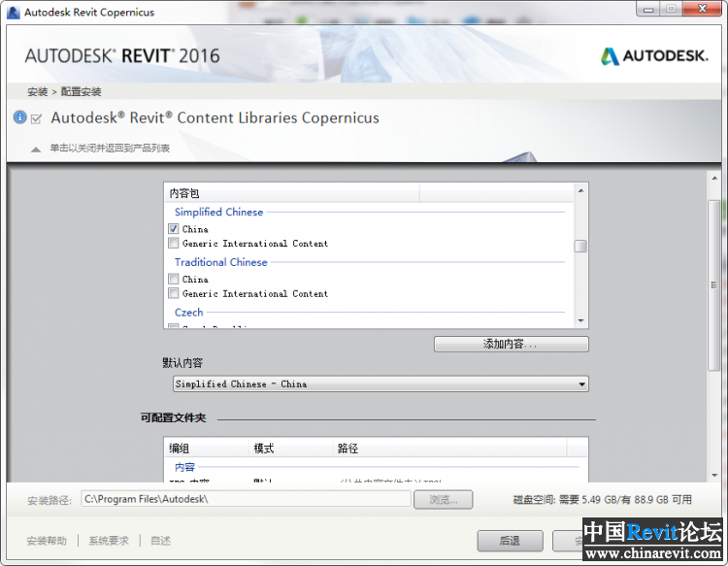Open the 默认内容 Simplified Chinese - China dropdown
Viewport: 728px width, 566px height.
[381, 384]
